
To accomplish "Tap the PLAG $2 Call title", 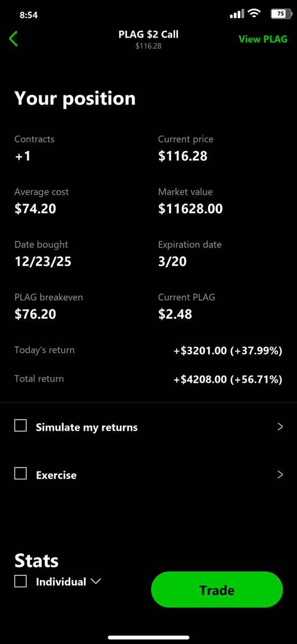I will pyautogui.click(x=148, y=34).
